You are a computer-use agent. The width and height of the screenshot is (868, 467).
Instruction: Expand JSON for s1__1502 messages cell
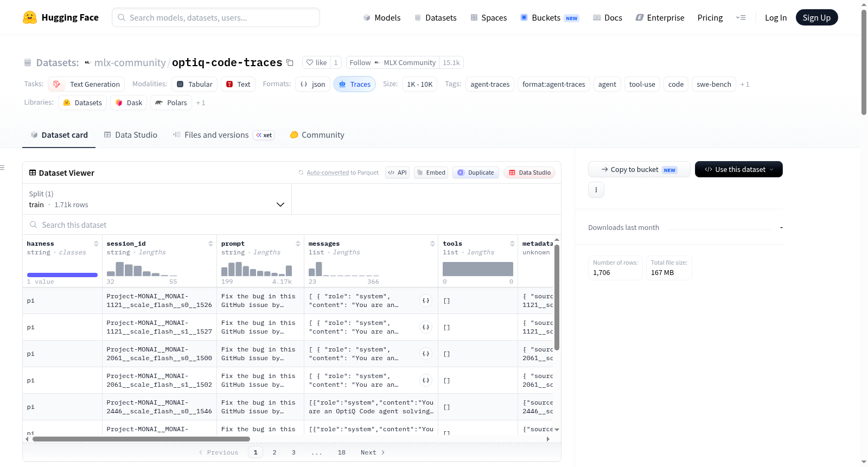tap(426, 380)
